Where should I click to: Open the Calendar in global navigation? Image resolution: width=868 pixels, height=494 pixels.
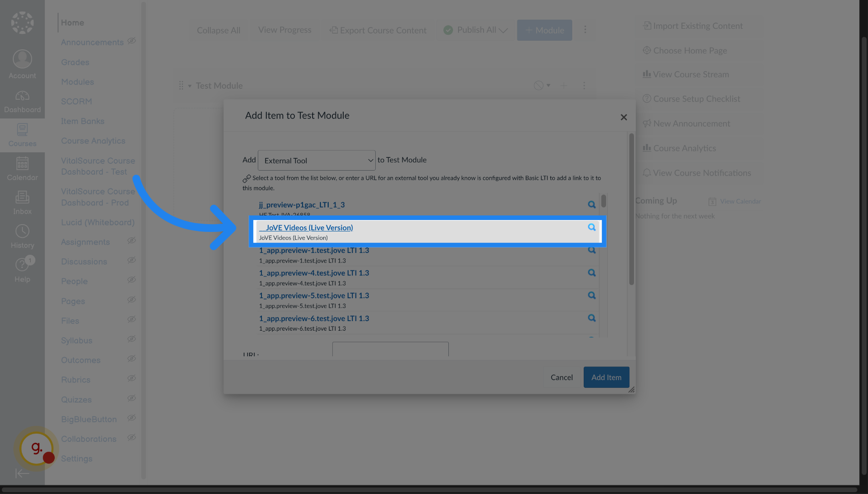pos(22,169)
